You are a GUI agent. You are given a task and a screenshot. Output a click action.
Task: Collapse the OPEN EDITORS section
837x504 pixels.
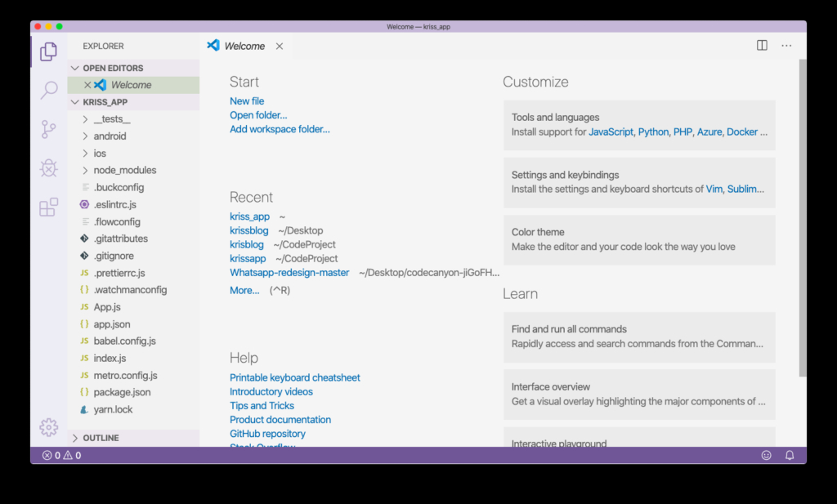pos(113,68)
